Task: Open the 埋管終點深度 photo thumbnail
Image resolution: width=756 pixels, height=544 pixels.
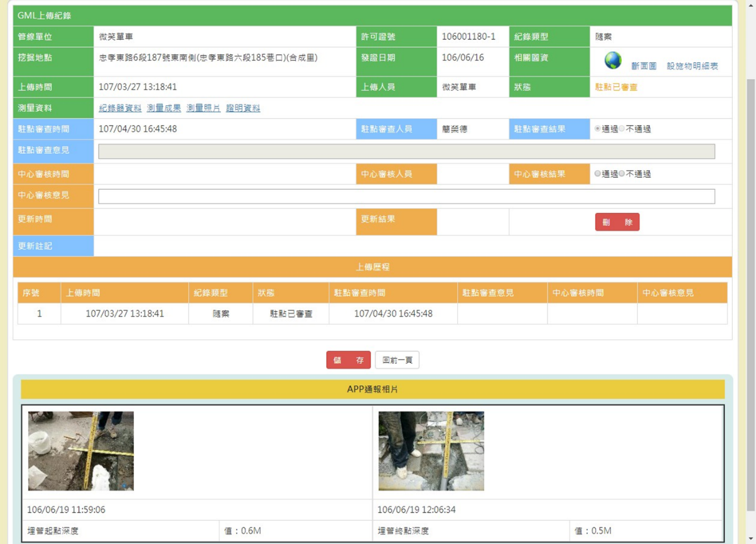Action: 431,451
